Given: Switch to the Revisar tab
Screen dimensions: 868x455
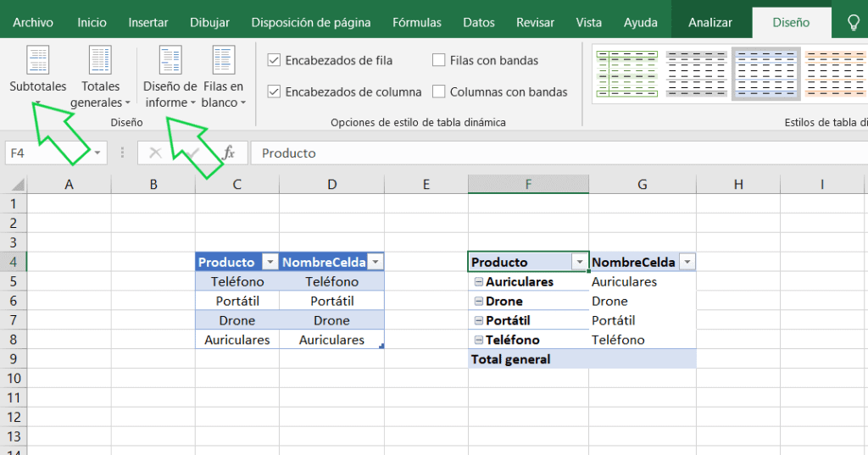Looking at the screenshot, I should point(536,23).
